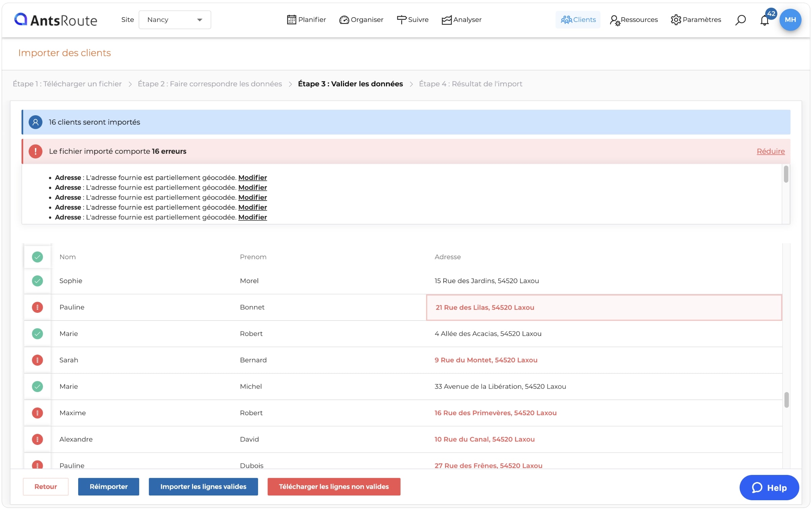
Task: Click the Réduire link in error banner
Action: [x=770, y=151]
